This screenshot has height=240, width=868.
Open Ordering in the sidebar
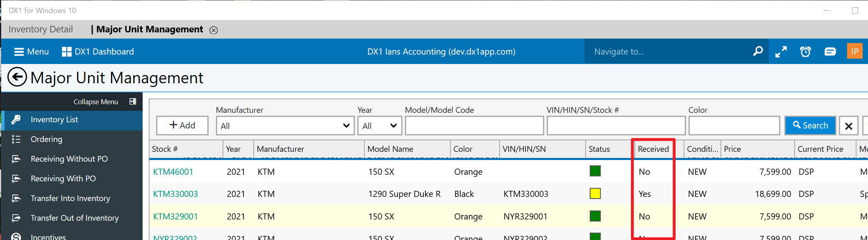[72, 139]
